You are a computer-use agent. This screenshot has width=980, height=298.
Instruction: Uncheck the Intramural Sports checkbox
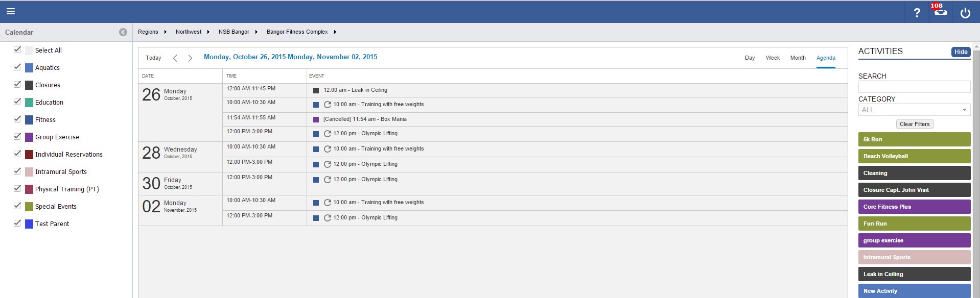(x=17, y=171)
